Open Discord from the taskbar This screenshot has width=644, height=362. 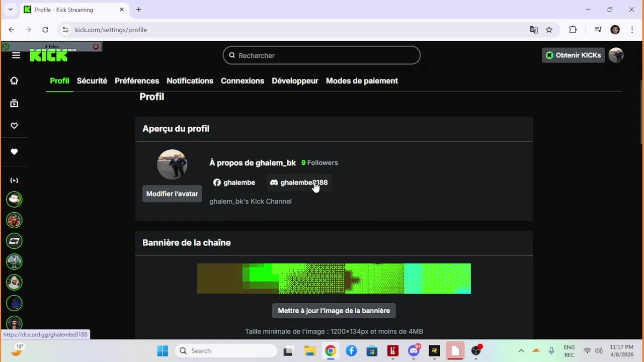pos(414,351)
